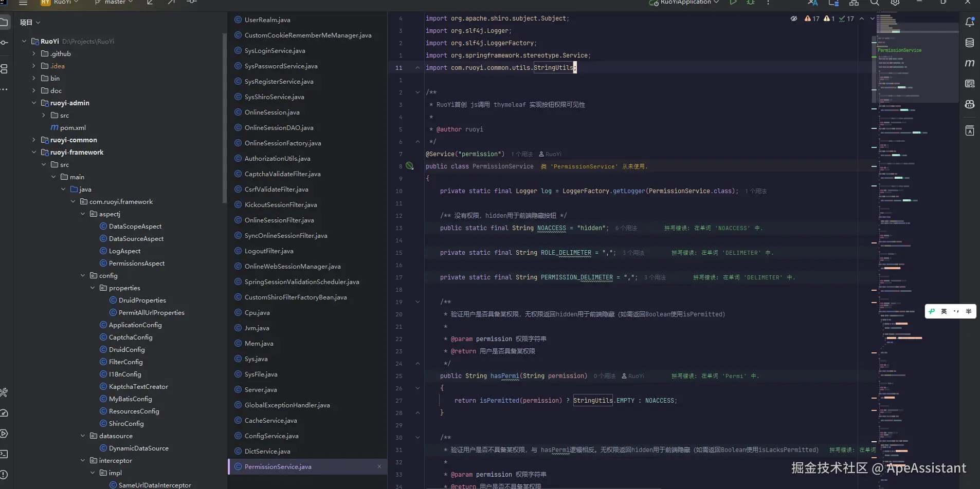980x489 pixels.
Task: Open the IDE settings gear
Action: coord(895,3)
